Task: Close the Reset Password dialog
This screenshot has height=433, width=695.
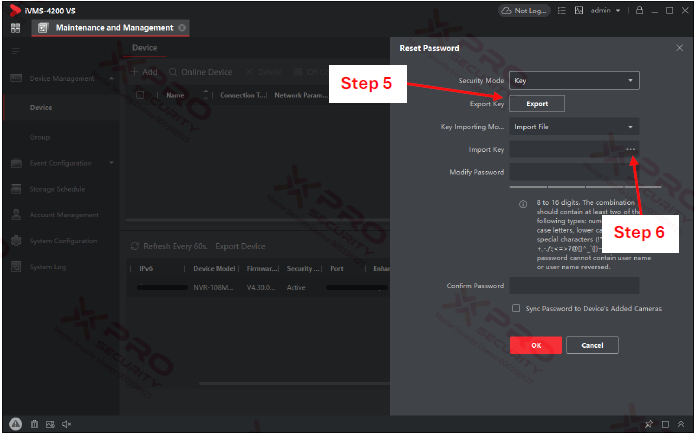Action: (679, 48)
